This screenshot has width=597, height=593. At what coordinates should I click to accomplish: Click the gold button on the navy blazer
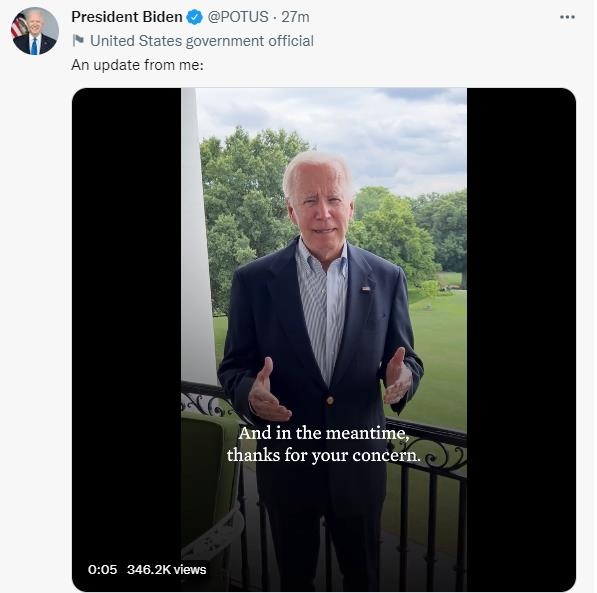coord(330,400)
